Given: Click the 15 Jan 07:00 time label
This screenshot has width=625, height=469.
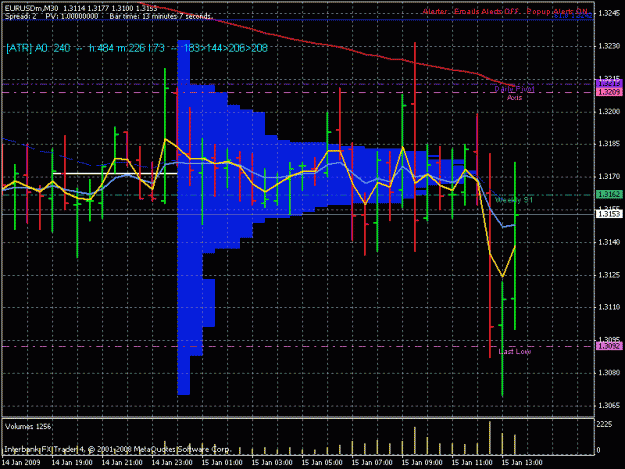Looking at the screenshot, I should [372, 463].
